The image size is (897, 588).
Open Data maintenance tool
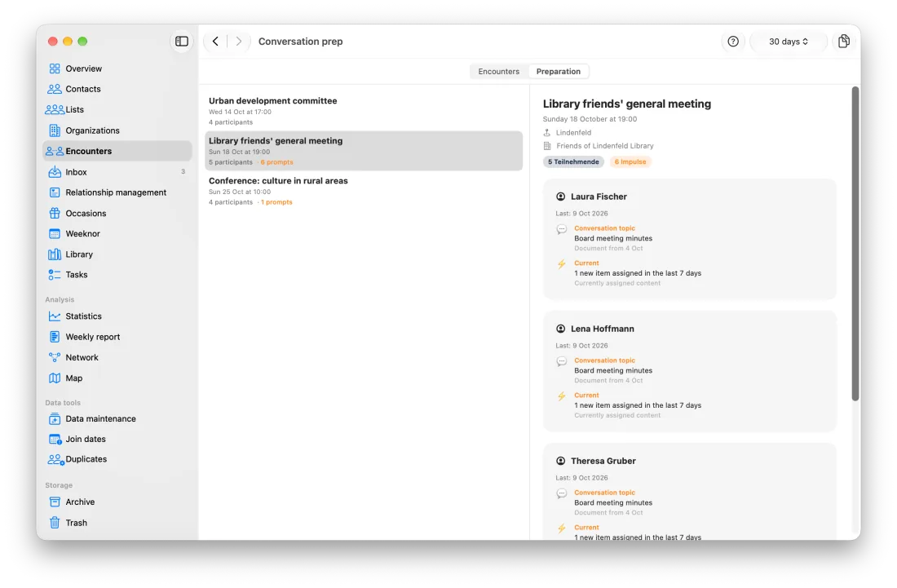coord(117,418)
